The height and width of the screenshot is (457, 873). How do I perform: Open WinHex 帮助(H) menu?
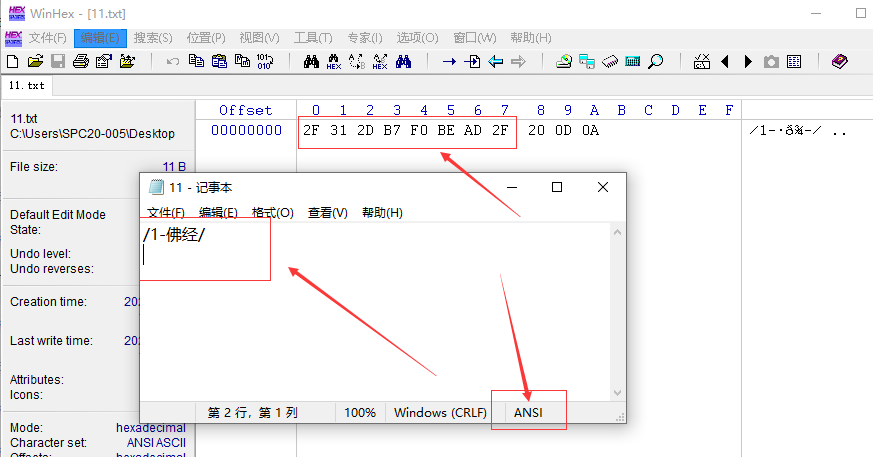(x=531, y=38)
